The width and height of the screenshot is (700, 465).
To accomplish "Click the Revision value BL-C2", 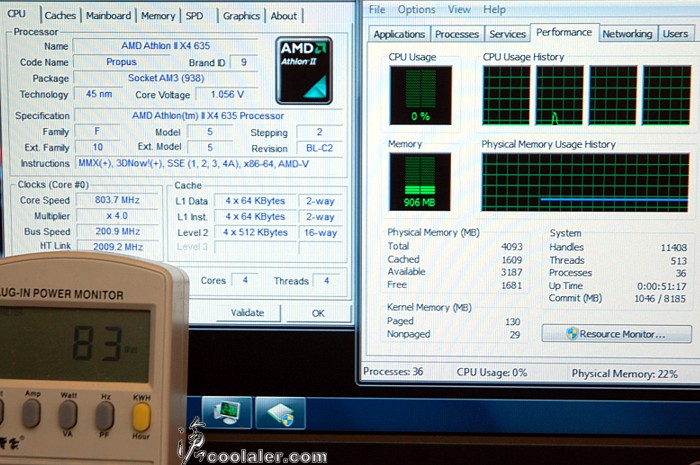I will click(x=319, y=148).
